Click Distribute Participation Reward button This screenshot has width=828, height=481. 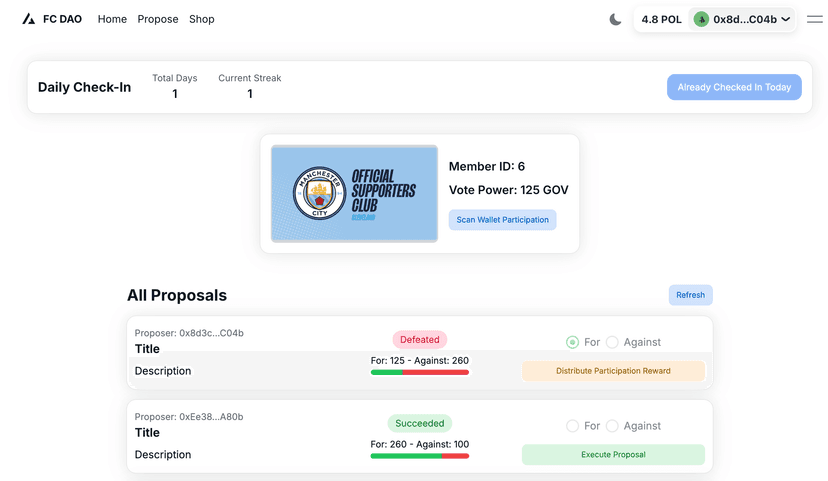coord(613,371)
